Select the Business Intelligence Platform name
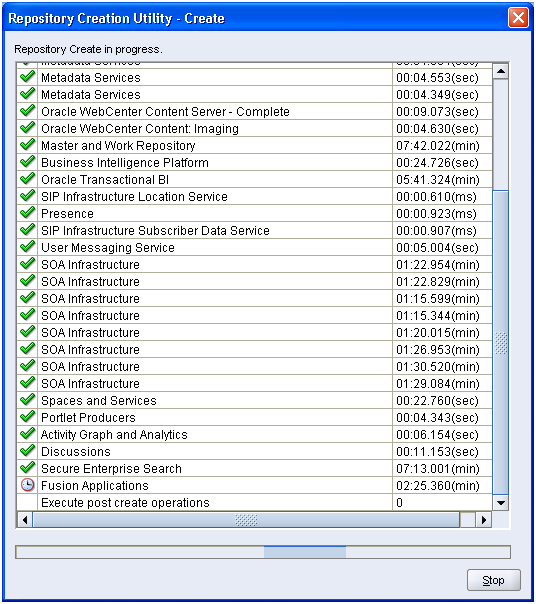The image size is (536, 604). click(x=125, y=163)
